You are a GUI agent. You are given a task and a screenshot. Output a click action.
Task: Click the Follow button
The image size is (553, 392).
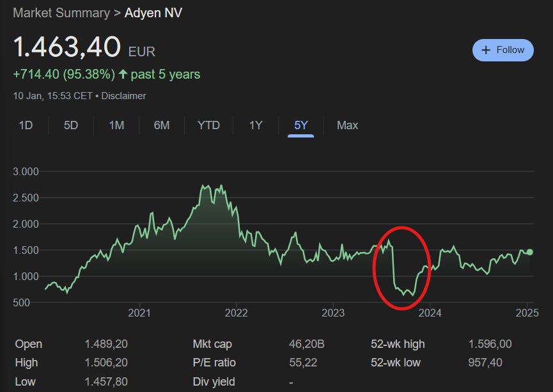[502, 50]
